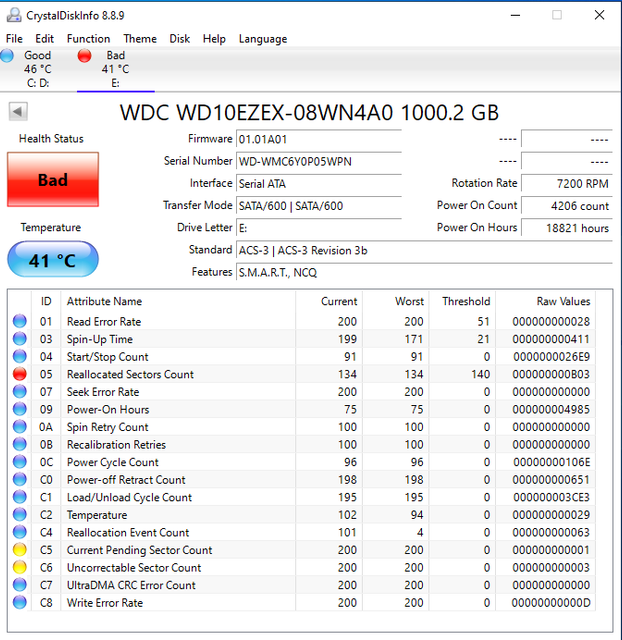The height and width of the screenshot is (640, 622).
Task: Click the Firmware value field 01.01A01
Action: coord(319,139)
